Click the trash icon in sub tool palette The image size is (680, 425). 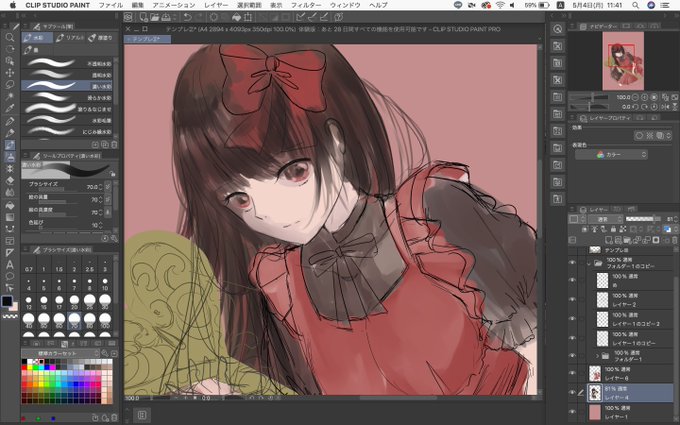(x=114, y=145)
